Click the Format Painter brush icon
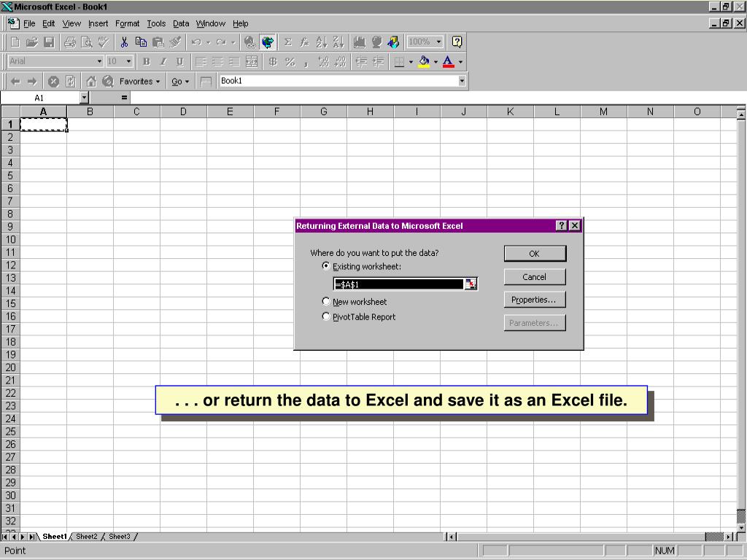 click(x=175, y=42)
